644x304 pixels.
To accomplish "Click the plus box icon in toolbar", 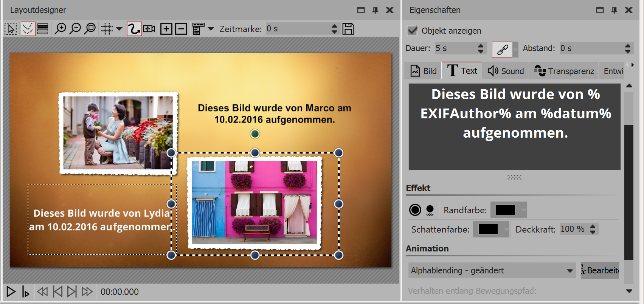I will (166, 29).
